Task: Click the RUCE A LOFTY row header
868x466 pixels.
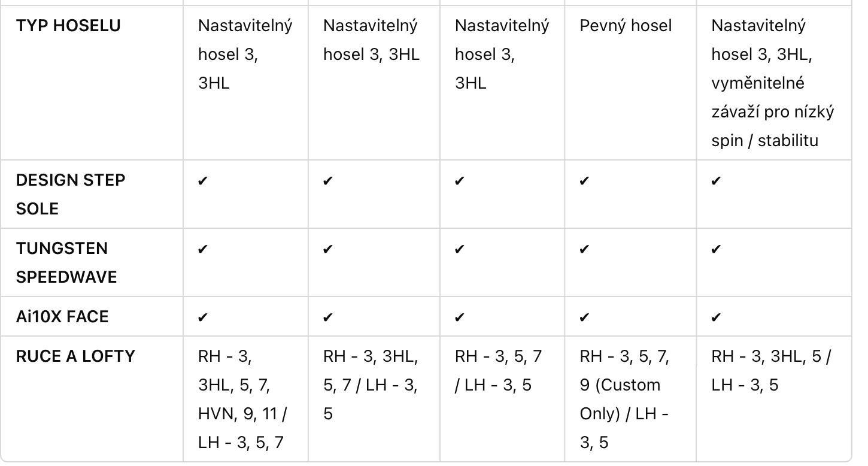Action: pyautogui.click(x=75, y=356)
